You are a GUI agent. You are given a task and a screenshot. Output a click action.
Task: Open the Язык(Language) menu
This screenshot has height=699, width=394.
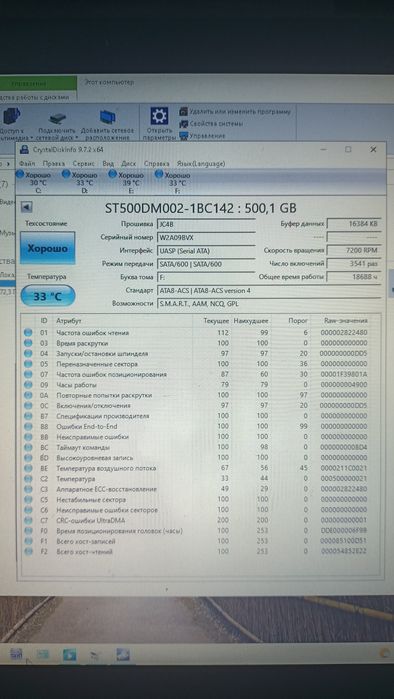pos(201,164)
